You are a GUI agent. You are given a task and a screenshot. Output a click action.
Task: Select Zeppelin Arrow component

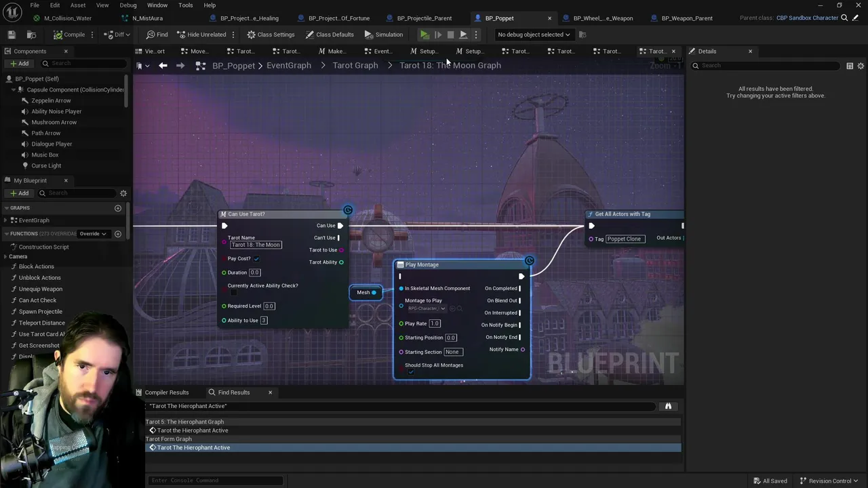tap(51, 100)
